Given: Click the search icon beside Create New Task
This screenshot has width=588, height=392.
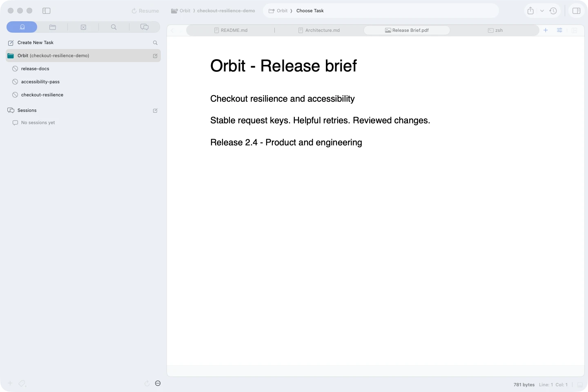Looking at the screenshot, I should pyautogui.click(x=155, y=42).
